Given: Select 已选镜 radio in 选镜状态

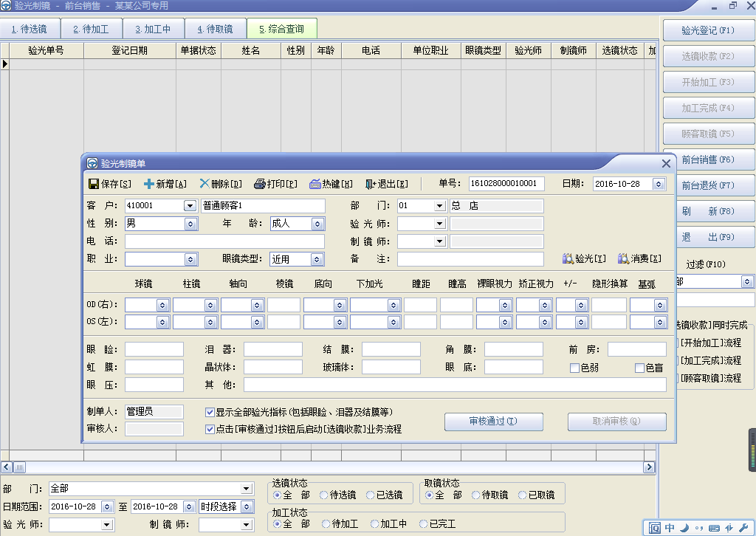Looking at the screenshot, I should 371,495.
